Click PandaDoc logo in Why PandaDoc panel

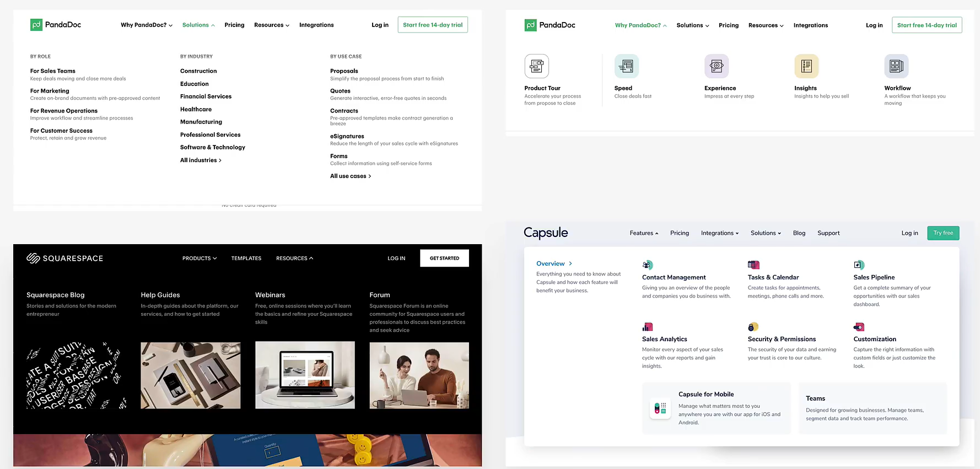pos(550,25)
